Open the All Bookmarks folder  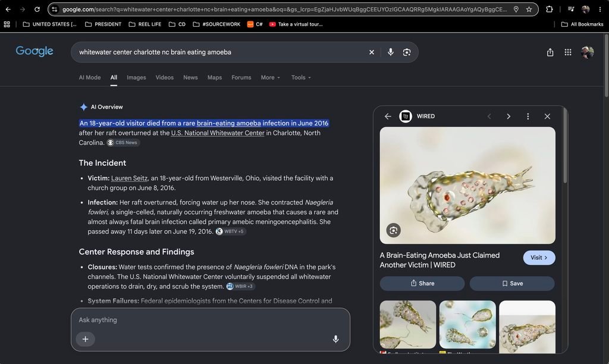tap(582, 24)
